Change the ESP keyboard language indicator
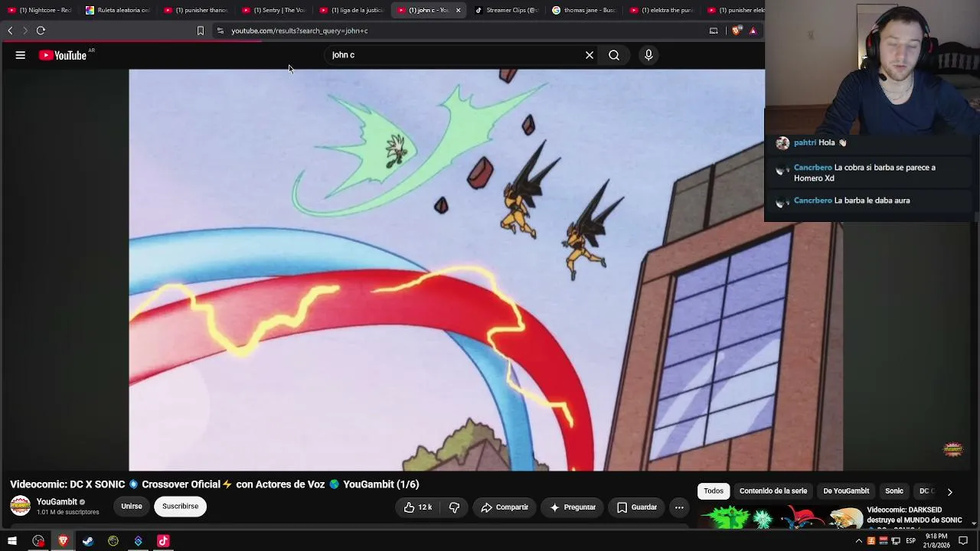Viewport: 980px width, 551px height. point(911,541)
